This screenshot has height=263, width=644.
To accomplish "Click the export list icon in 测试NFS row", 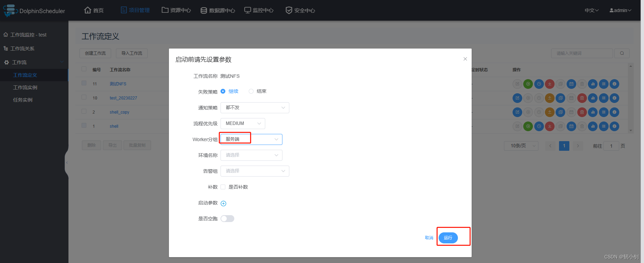I will pyautogui.click(x=604, y=84).
